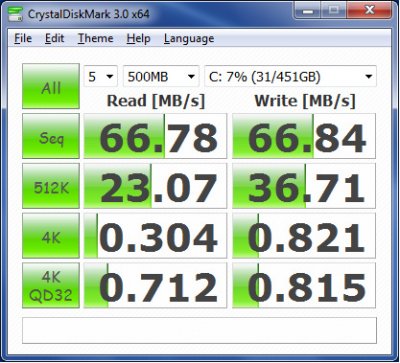400x363 pixels.
Task: Start the 4K random test
Action: tap(51, 235)
